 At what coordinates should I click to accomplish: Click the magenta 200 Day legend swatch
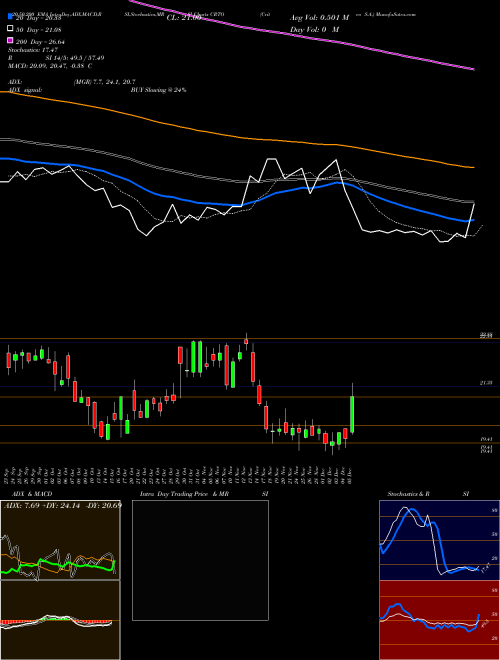pos(11,41)
